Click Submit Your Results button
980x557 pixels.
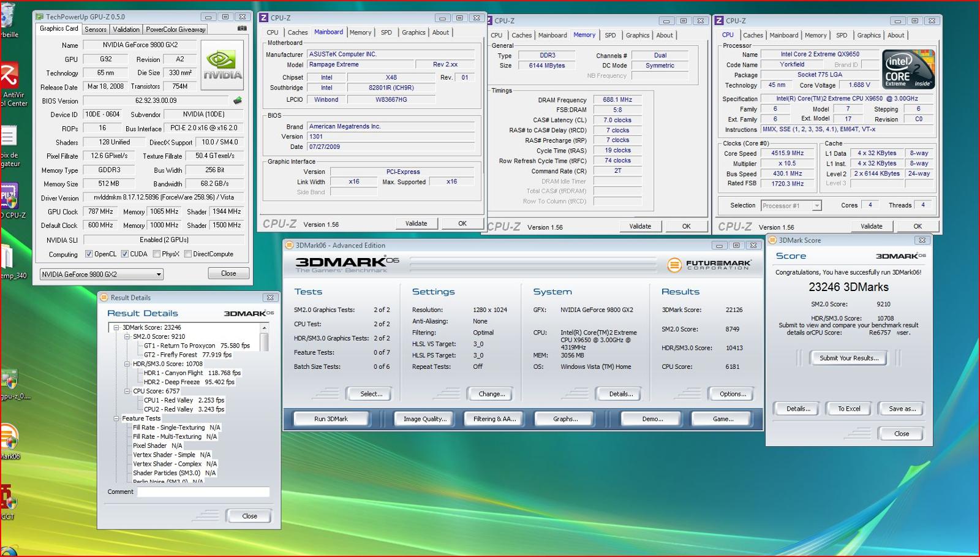point(849,358)
